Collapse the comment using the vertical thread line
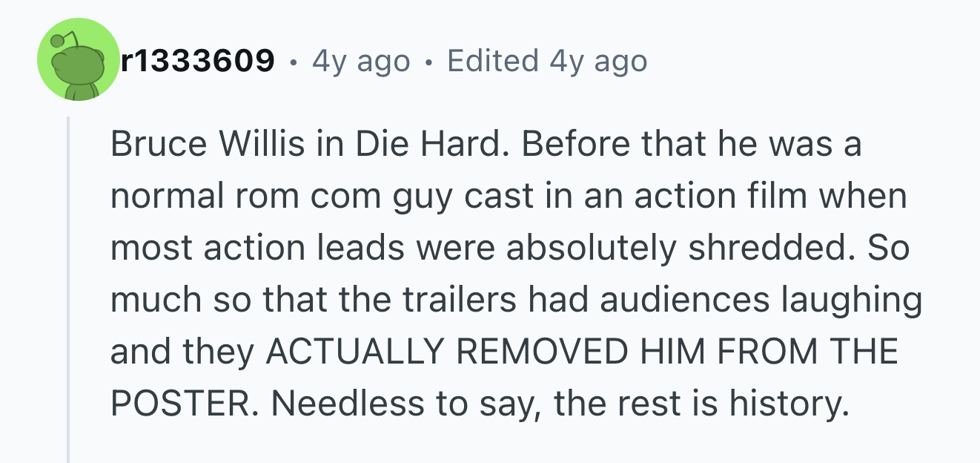 (x=68, y=289)
